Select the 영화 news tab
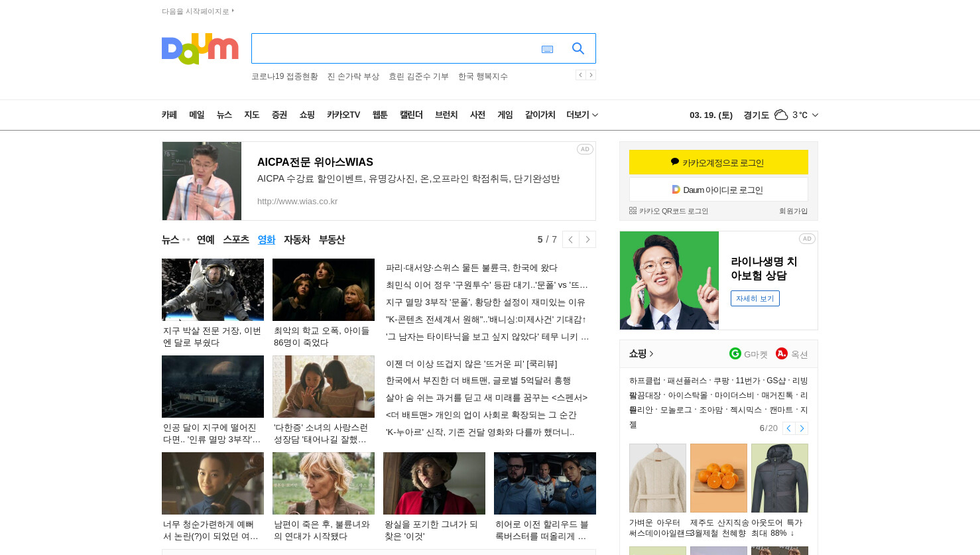980x555 pixels. click(x=267, y=239)
